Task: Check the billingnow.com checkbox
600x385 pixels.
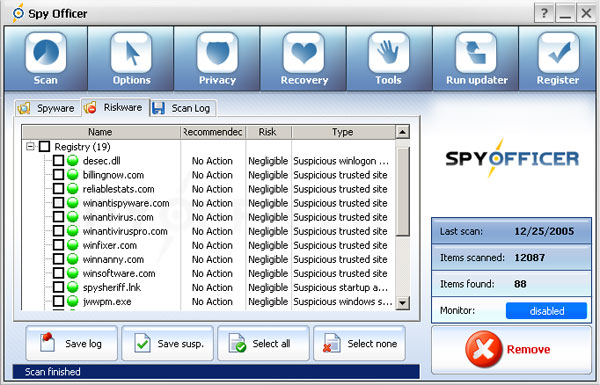Action: [x=58, y=175]
